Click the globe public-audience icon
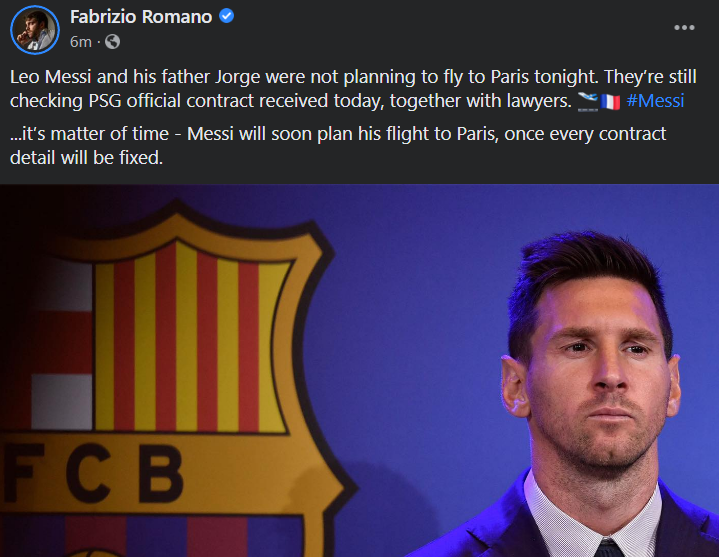 coord(112,42)
